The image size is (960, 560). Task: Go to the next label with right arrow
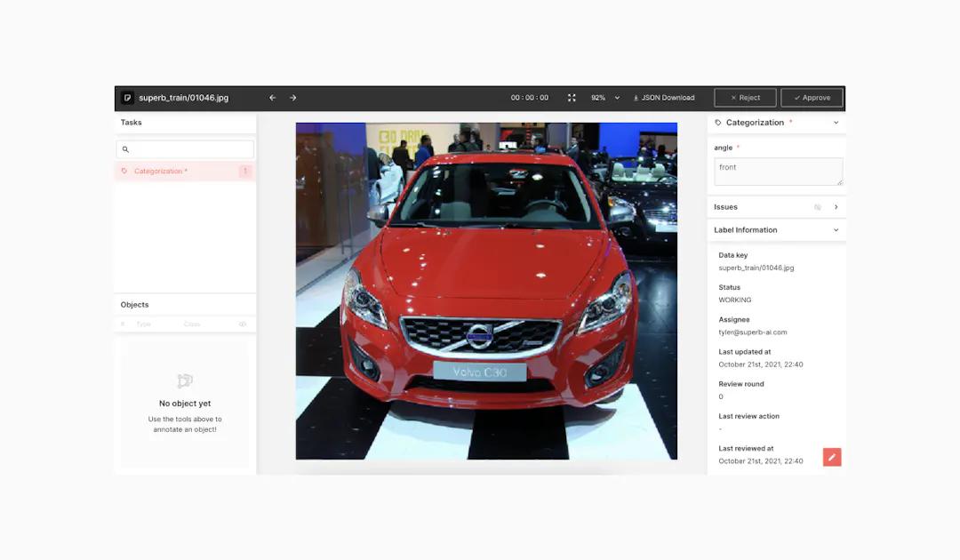(x=293, y=98)
